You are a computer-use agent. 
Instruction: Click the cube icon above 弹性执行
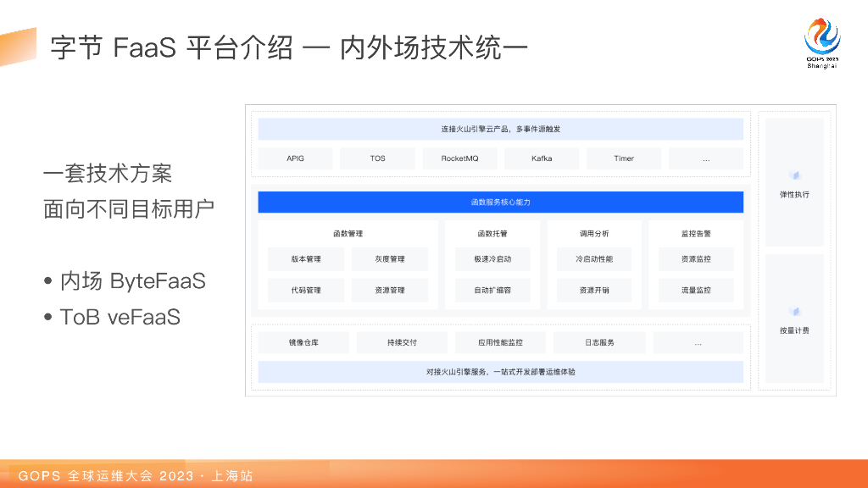tap(794, 175)
